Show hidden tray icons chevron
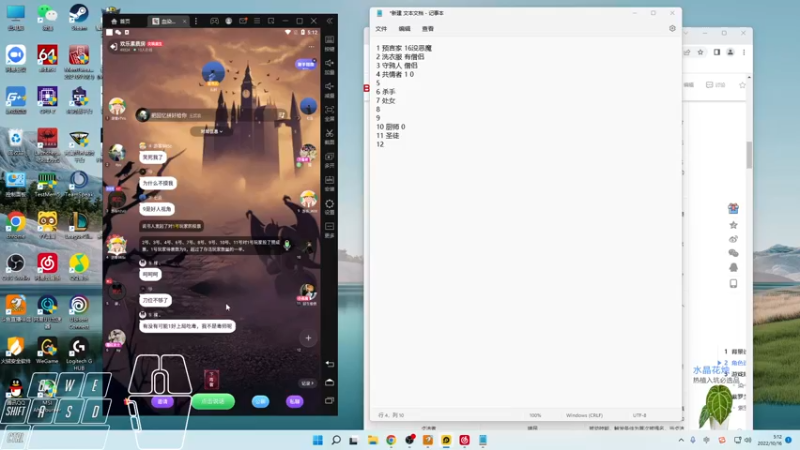 (681, 440)
